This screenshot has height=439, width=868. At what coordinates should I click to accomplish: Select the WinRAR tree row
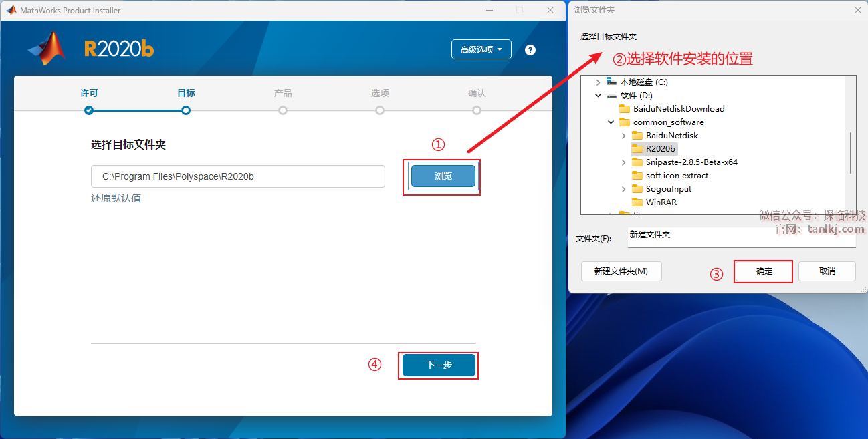click(661, 202)
